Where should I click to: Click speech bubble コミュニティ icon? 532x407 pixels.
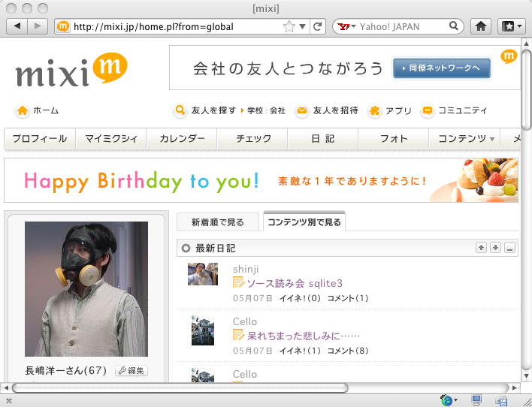coord(427,111)
